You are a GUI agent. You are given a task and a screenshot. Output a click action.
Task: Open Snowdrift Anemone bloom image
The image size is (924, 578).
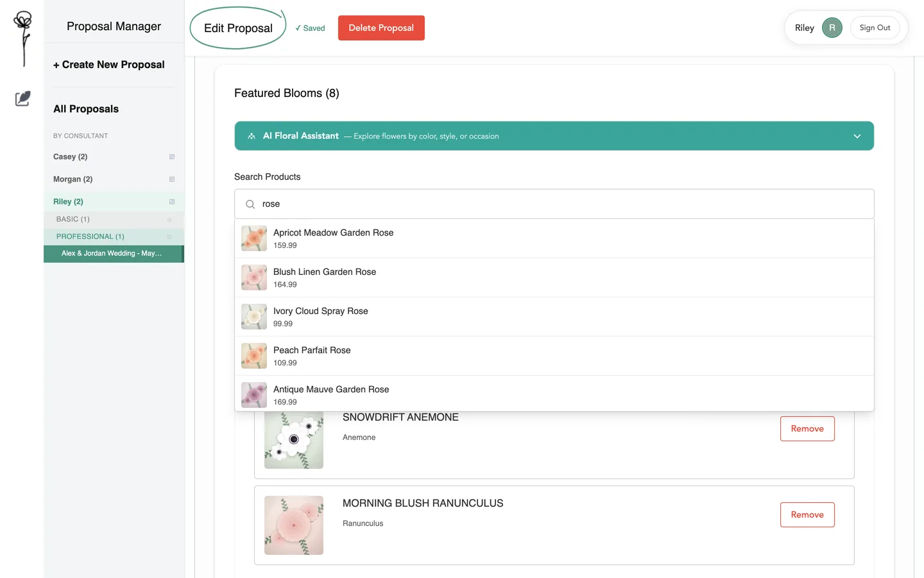point(294,440)
